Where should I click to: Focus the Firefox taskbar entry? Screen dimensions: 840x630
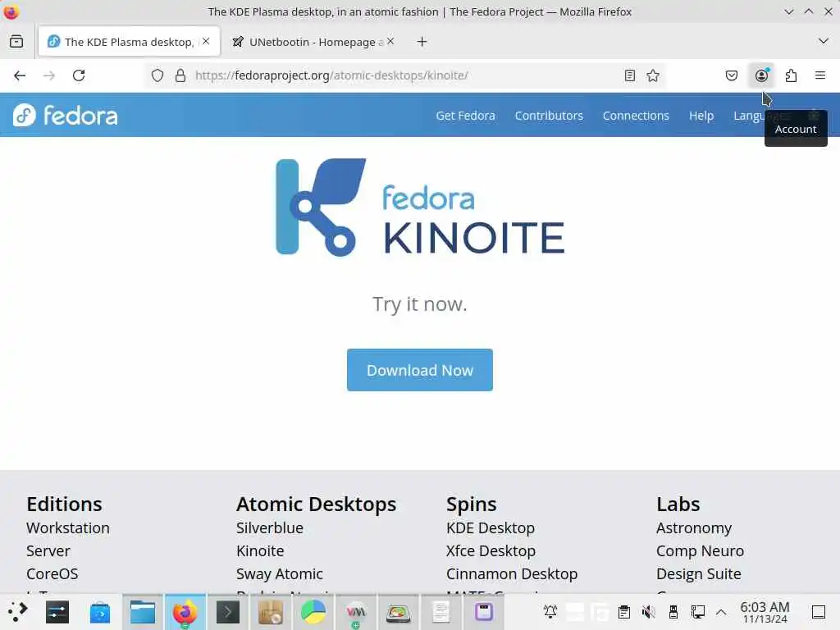(185, 612)
